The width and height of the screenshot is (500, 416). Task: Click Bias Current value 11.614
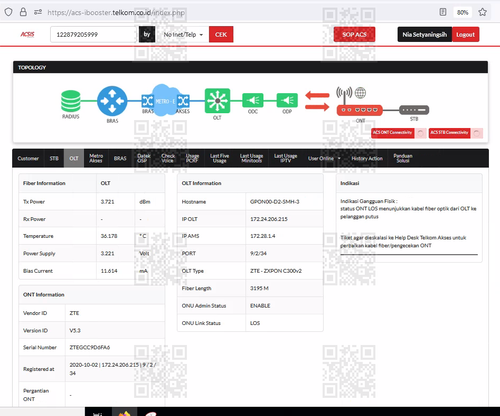coord(109,271)
